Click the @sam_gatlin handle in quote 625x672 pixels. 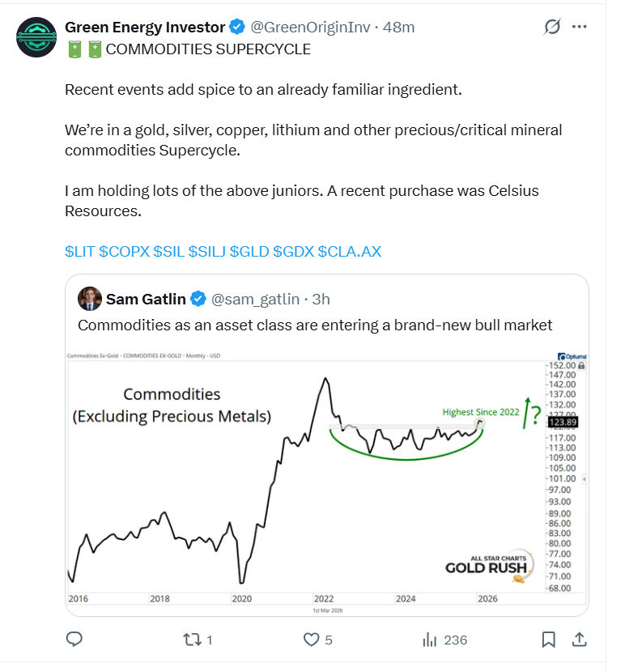tap(255, 299)
